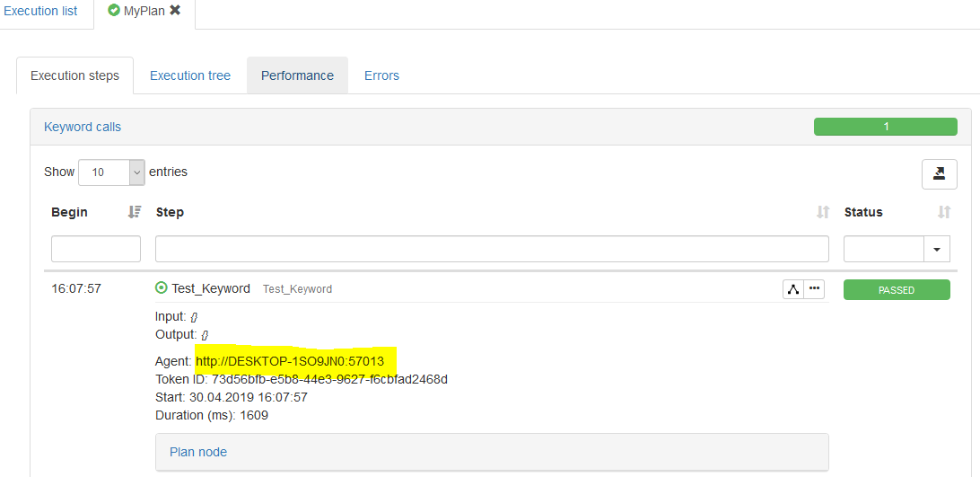Open the Execution list tab

point(40,12)
